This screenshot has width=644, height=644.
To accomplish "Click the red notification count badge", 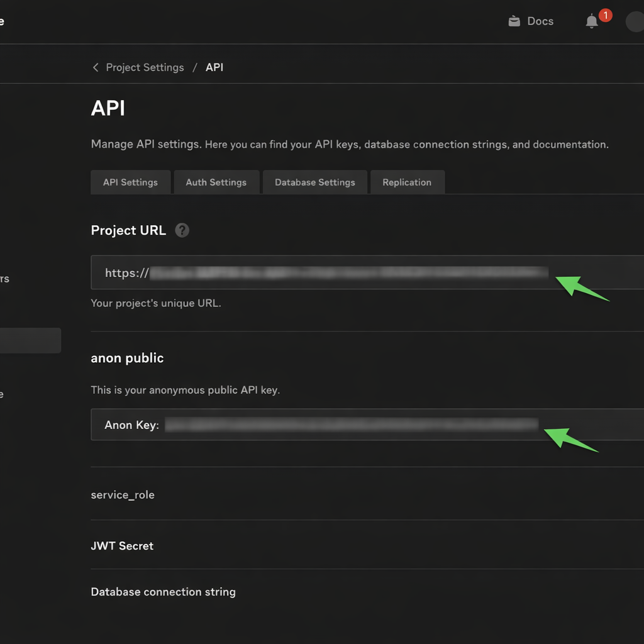I will click(605, 15).
